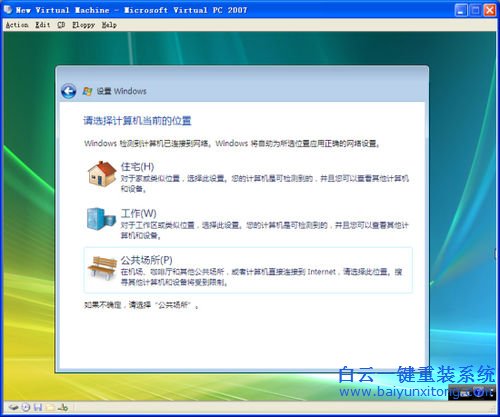Click the office building Work icon
Viewport: 500px width, 417px height.
(101, 219)
